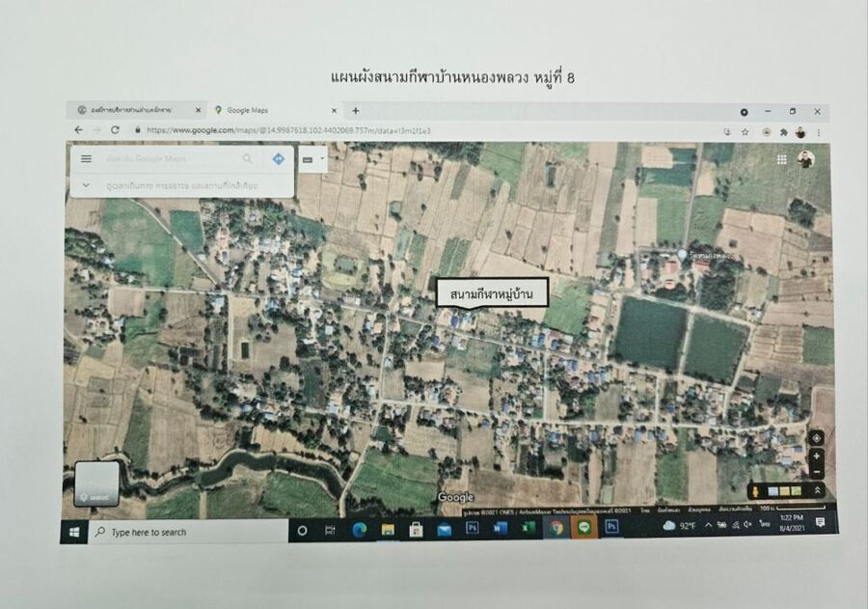Viewport: 868px width, 609px height.
Task: Zoom in on the map
Action: pos(816,456)
